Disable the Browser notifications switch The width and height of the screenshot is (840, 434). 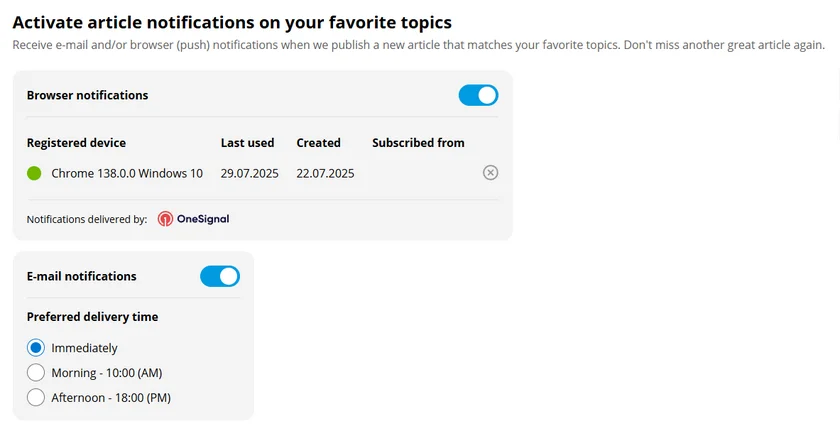pos(478,96)
